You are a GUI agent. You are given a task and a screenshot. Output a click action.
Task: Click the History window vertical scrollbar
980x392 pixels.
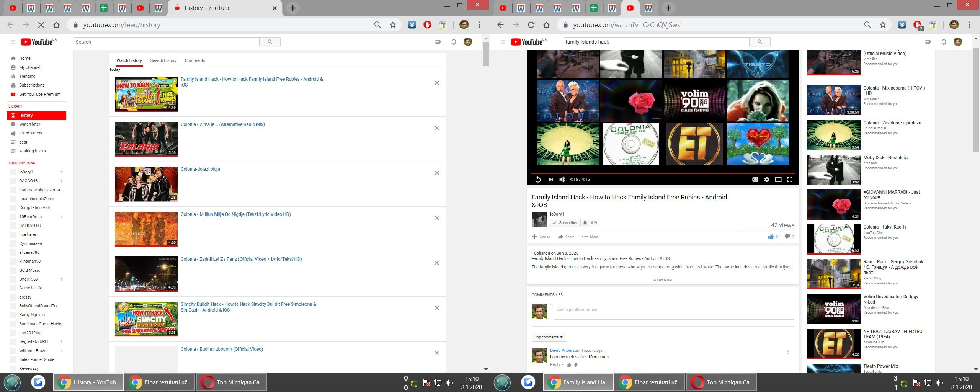(486, 54)
